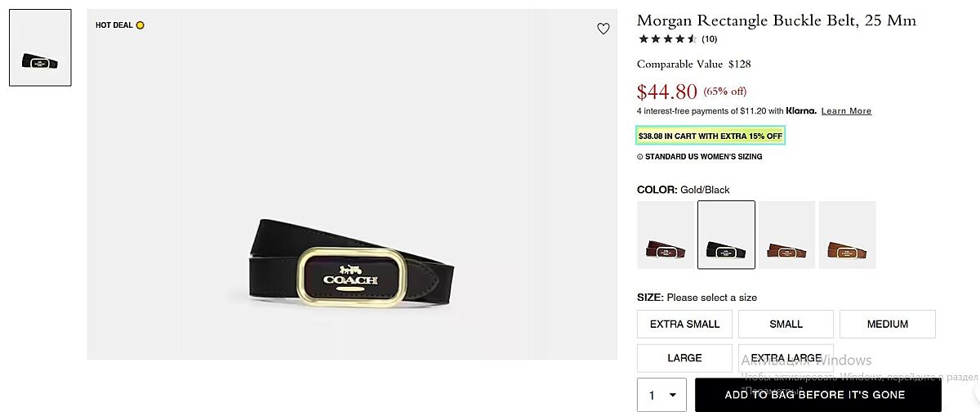
Task: Choose size Small
Action: click(786, 324)
